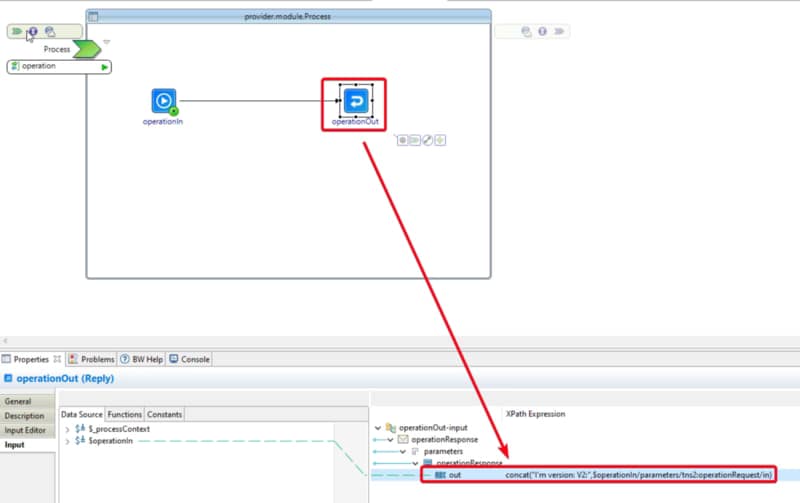Image resolution: width=800 pixels, height=503 pixels.
Task: Click the green arrow icon in left palette
Action: 17,32
